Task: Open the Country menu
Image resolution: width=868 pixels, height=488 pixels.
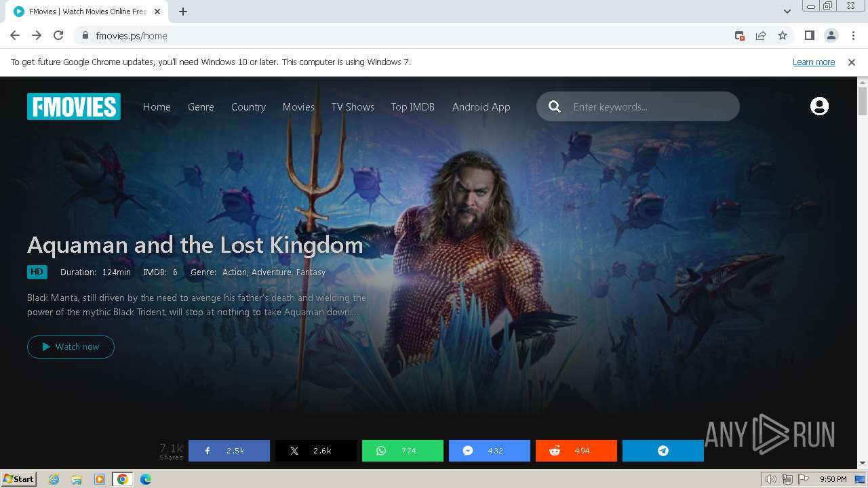Action: (248, 106)
